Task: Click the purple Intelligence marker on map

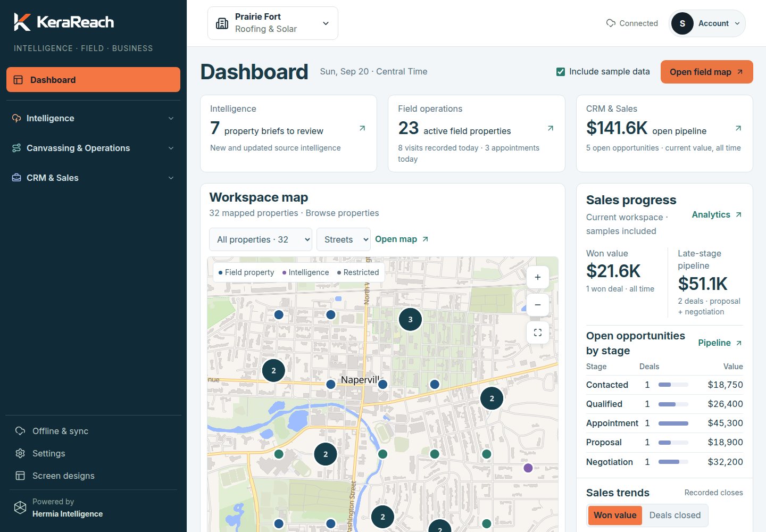Action: pos(528,468)
